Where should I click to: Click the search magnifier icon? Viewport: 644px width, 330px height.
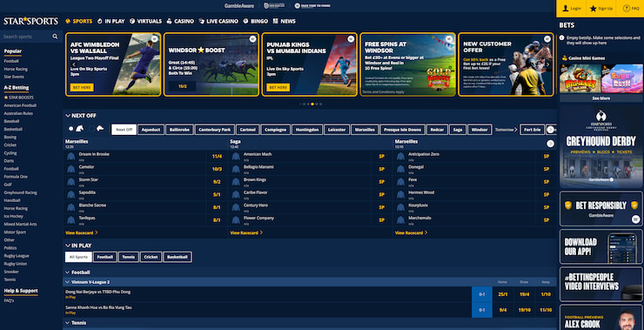[55, 37]
